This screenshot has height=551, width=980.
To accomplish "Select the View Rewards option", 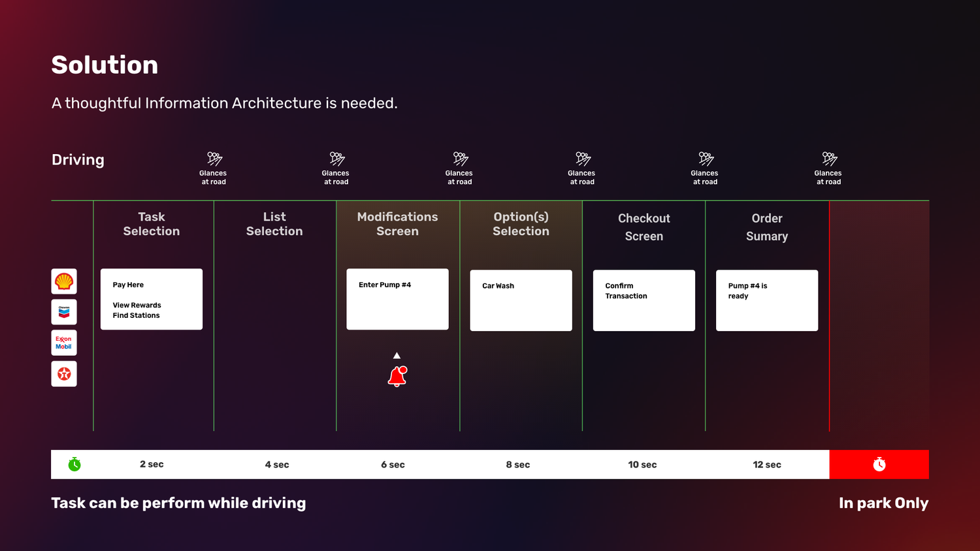I will click(137, 304).
